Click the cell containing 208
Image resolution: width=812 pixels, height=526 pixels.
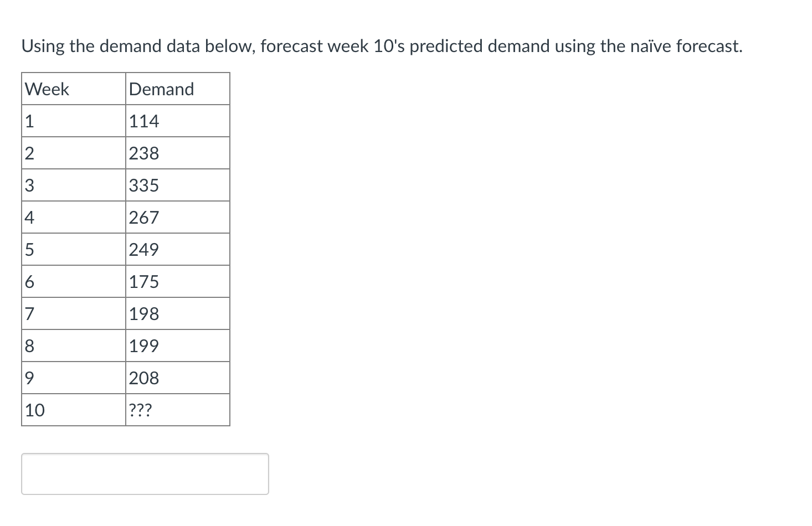point(177,378)
